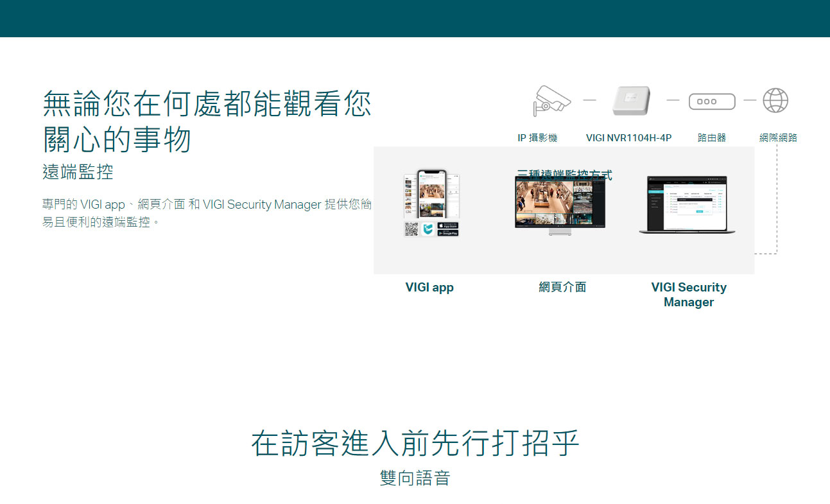Click the VIGI NVR device icon
This screenshot has height=504, width=830.
tap(632, 101)
